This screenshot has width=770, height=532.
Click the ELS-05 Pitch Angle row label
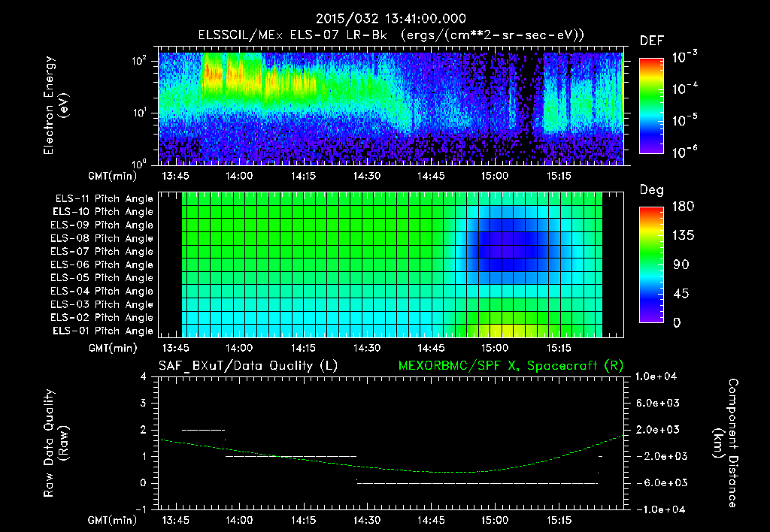coord(102,278)
